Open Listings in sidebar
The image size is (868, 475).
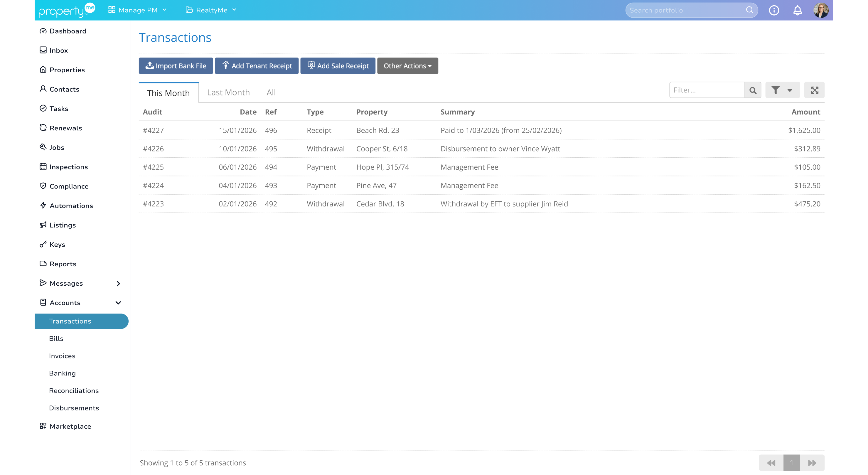[x=58, y=225]
